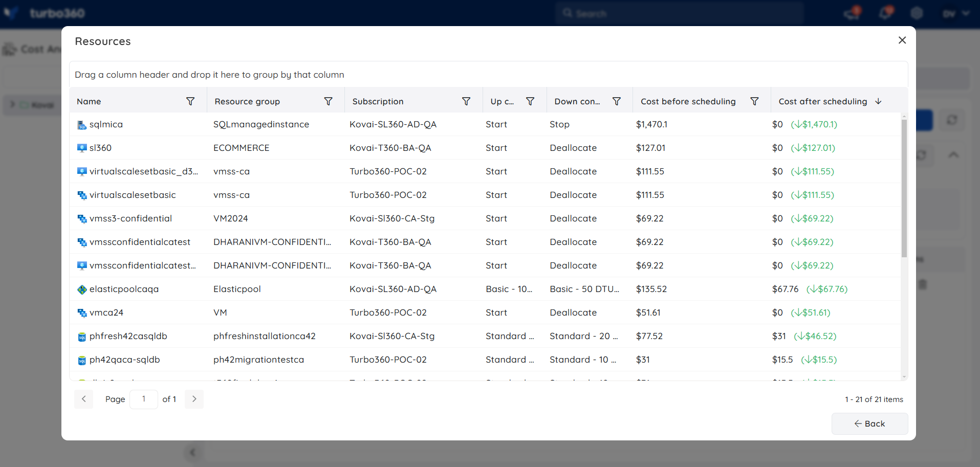980x467 pixels.
Task: Click the $127.01 cost before scheduling
Action: click(650, 148)
